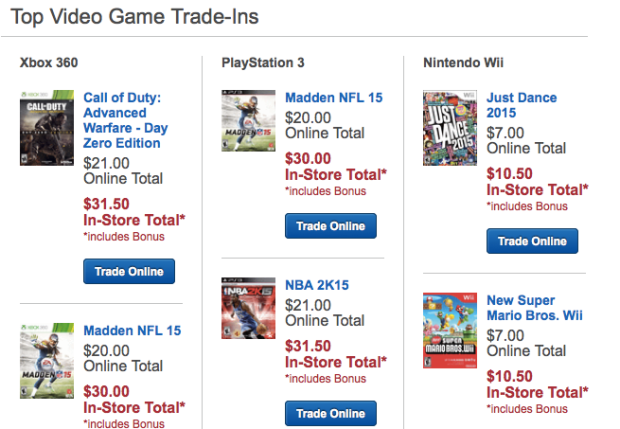Open Call of Duty: Advanced Warfare title link
Viewport: 620px width, 429px height.
pos(125,120)
